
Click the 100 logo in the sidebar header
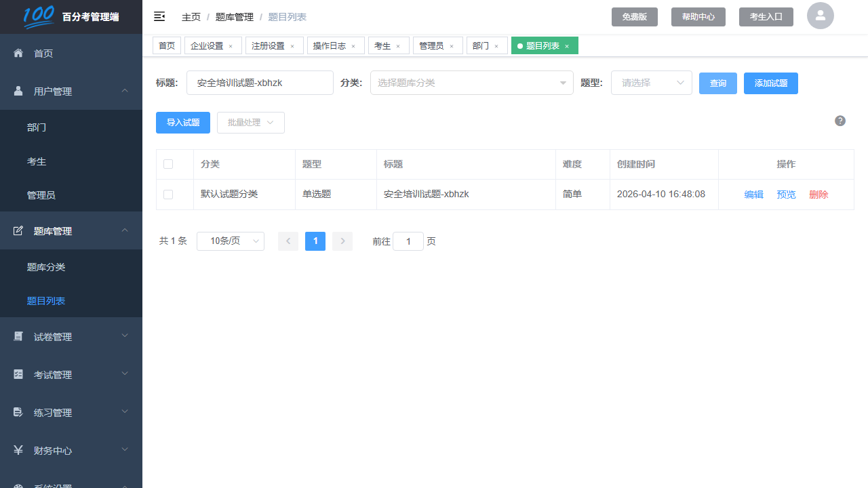point(39,17)
